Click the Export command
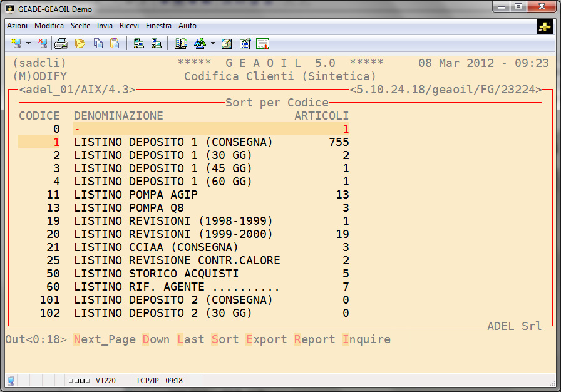Viewport: 561px width, 392px height. pos(266,339)
